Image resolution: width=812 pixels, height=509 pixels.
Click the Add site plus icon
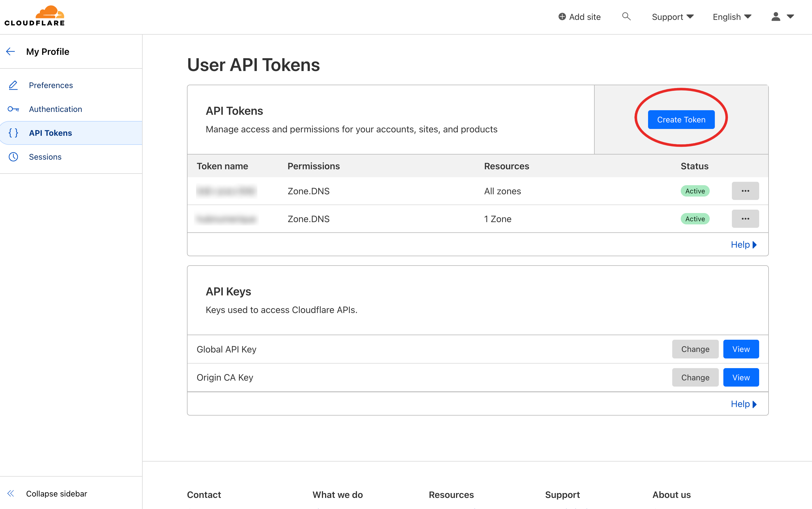pos(562,17)
